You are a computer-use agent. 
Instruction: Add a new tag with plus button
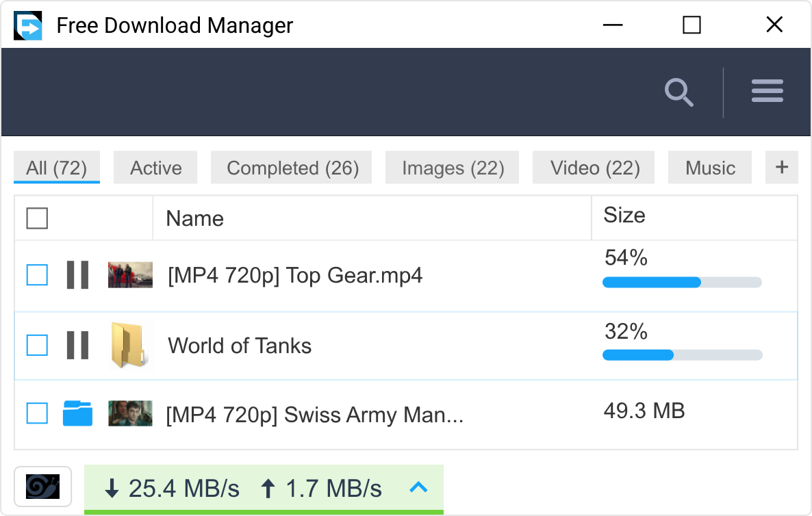(x=781, y=168)
